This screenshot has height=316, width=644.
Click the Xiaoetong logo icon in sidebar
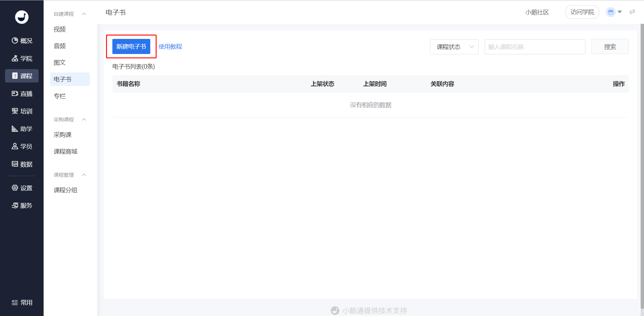coord(22,17)
